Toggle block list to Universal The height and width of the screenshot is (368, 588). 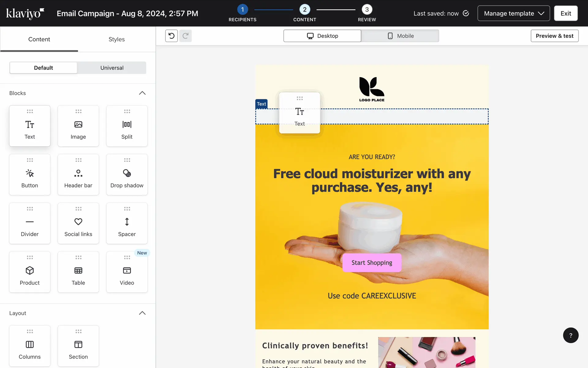pyautogui.click(x=112, y=68)
